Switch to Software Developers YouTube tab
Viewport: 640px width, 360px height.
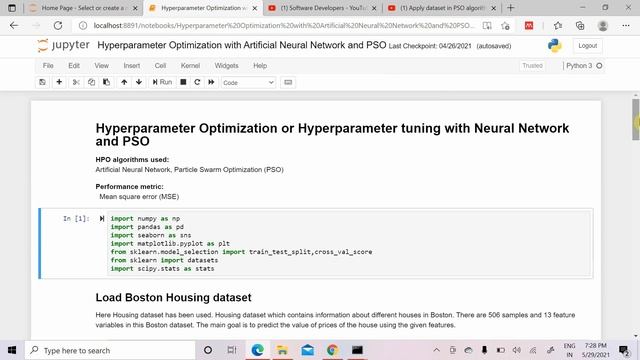[322, 8]
